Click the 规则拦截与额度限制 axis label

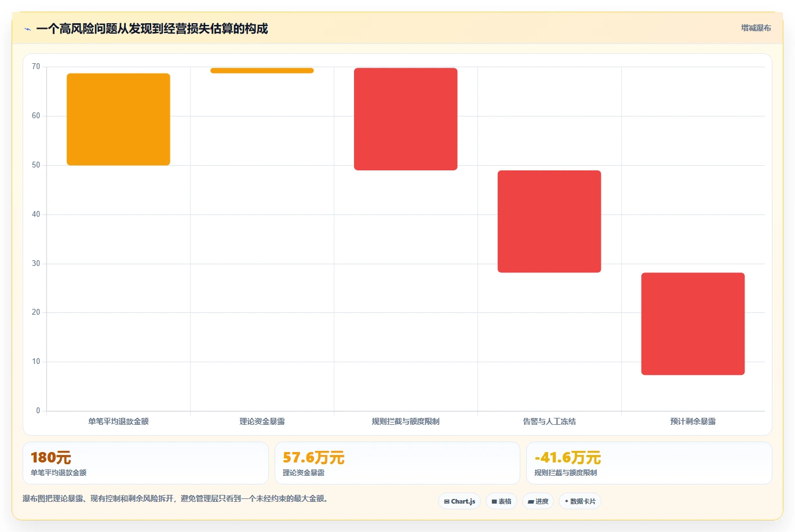[x=406, y=421]
